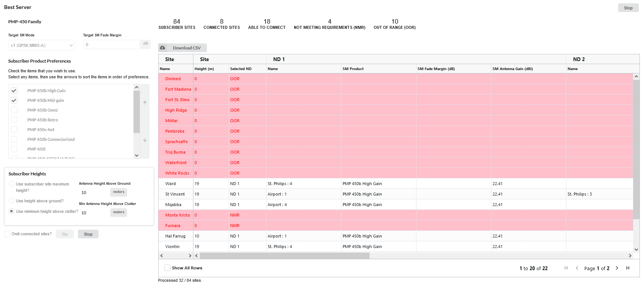This screenshot has height=287, width=644.
Task: Move preference item down with arrow
Action: pyautogui.click(x=145, y=140)
